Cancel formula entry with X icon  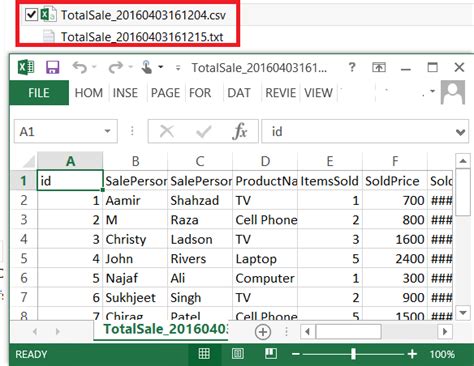tap(167, 131)
